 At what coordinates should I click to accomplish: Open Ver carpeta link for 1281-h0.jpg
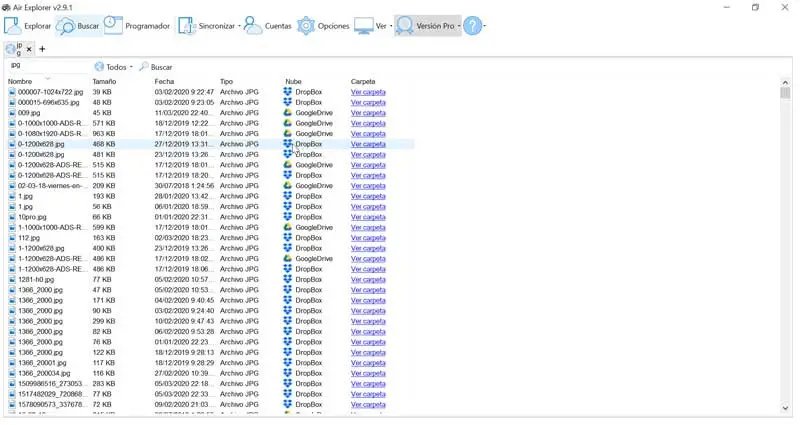tap(368, 280)
